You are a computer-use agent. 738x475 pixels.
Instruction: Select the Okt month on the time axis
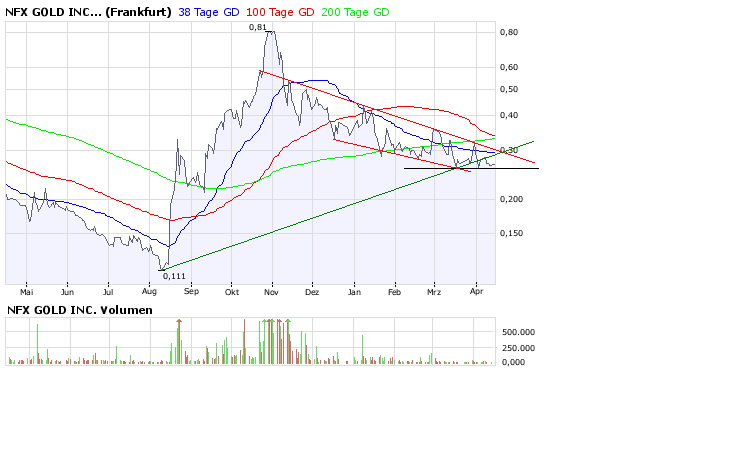pyautogui.click(x=232, y=294)
